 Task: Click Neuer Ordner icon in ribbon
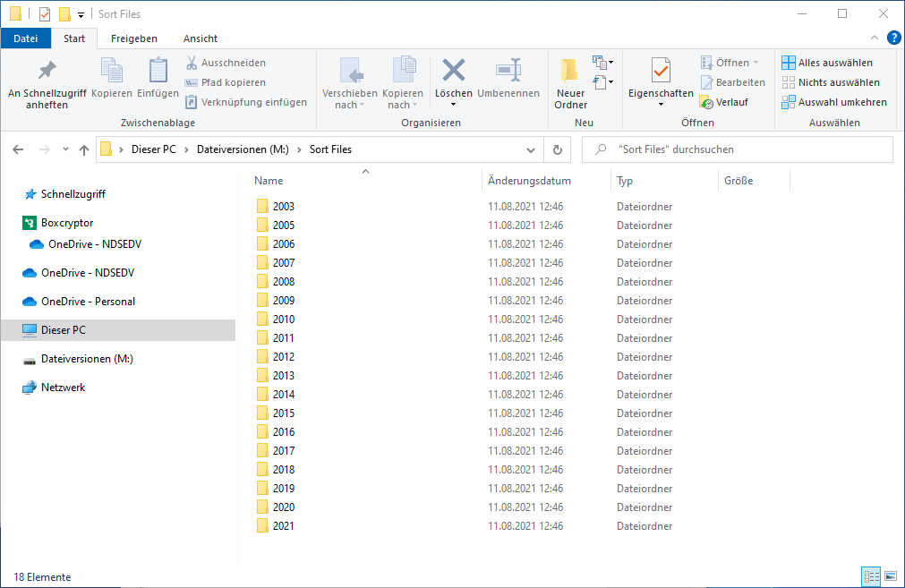pos(569,72)
